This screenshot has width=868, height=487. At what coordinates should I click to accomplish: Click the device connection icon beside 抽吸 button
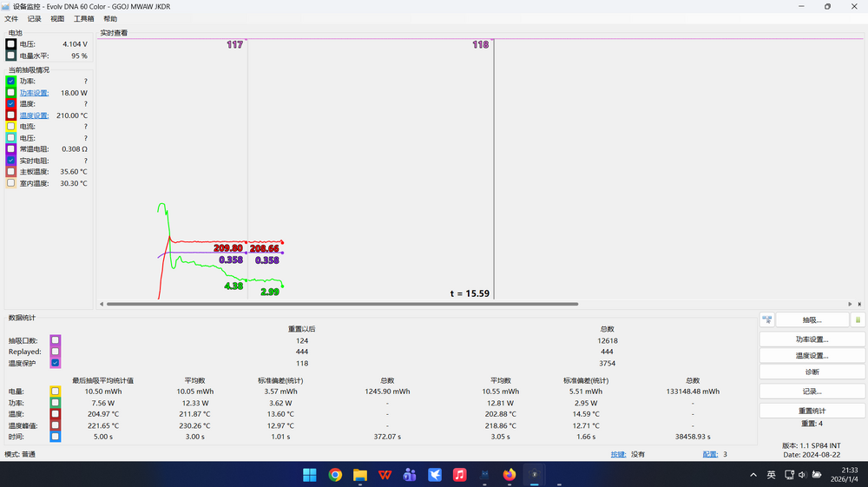766,319
